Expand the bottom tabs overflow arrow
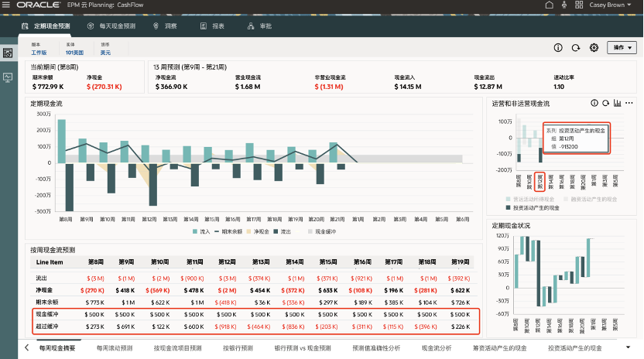The width and height of the screenshot is (644, 359). [x=628, y=348]
